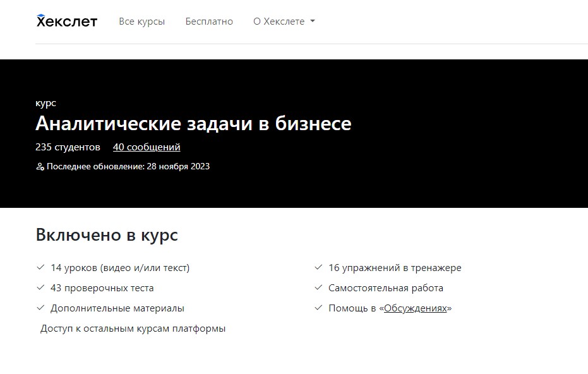The image size is (588, 374).
Task: Click the Включено в курс heading
Action: pos(107,235)
